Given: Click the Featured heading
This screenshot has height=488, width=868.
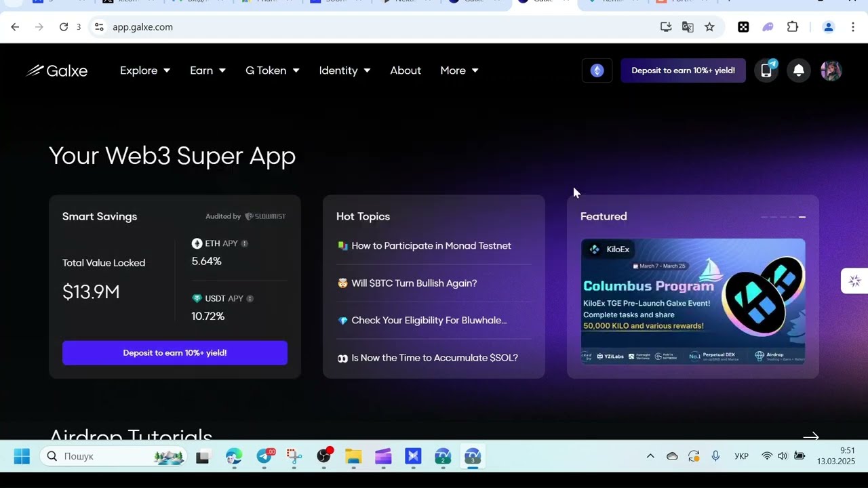Looking at the screenshot, I should click(604, 216).
